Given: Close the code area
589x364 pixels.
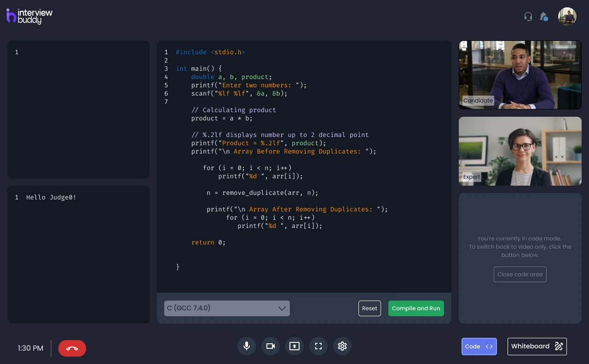Looking at the screenshot, I should pos(520,274).
